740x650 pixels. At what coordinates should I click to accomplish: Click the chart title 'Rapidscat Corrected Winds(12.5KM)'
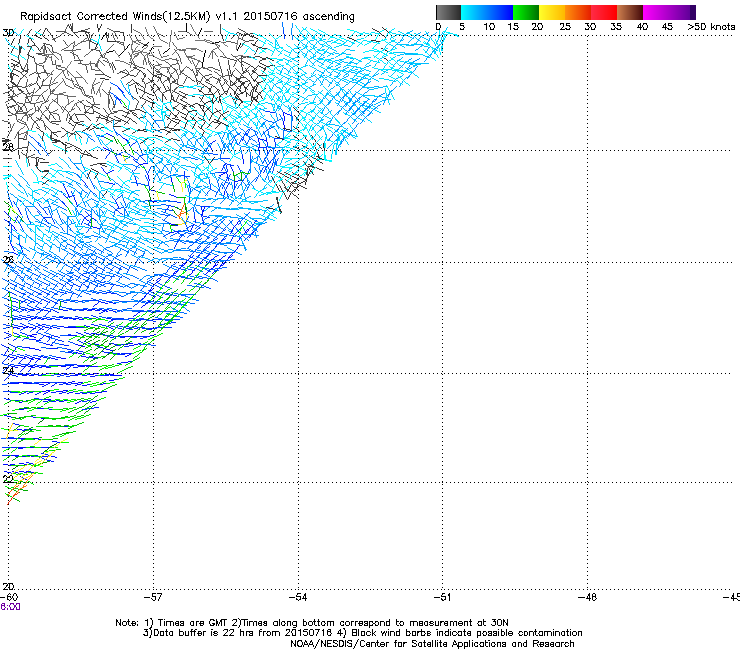tap(115, 16)
